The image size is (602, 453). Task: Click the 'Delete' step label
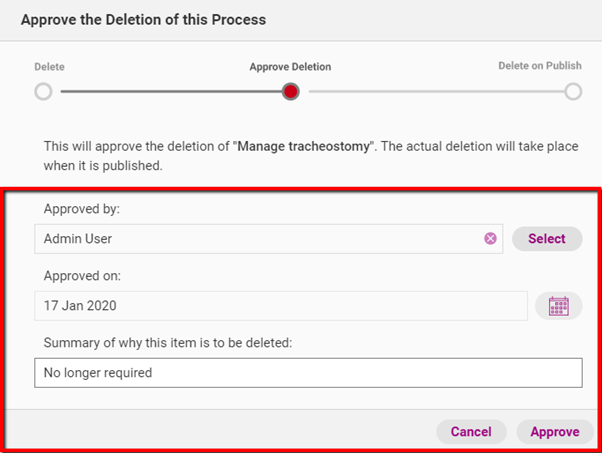pos(50,67)
